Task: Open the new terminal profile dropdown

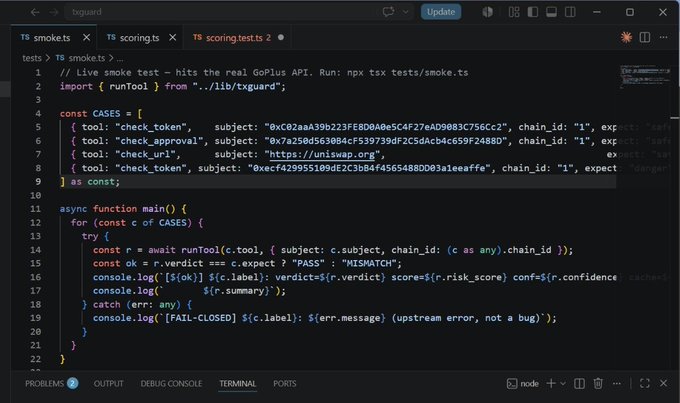Action: click(x=563, y=383)
